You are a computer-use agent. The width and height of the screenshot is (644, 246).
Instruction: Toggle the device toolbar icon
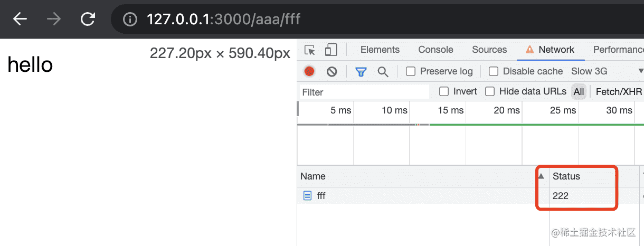tap(331, 50)
